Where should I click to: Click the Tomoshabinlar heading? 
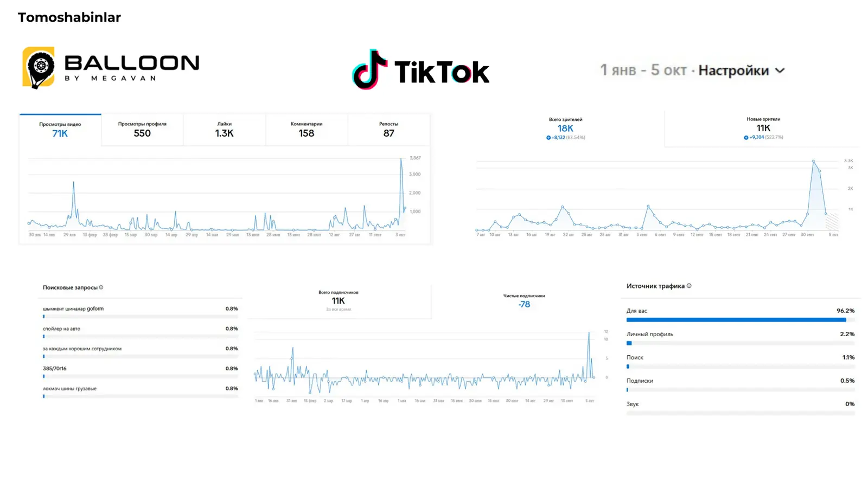tap(69, 17)
